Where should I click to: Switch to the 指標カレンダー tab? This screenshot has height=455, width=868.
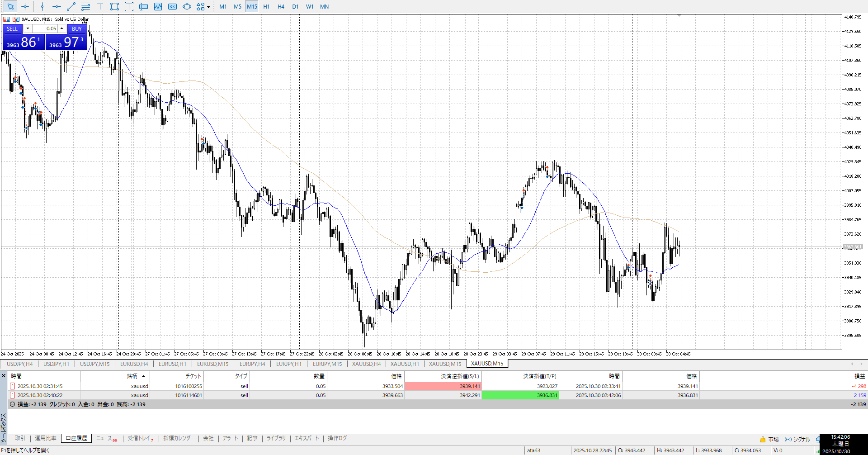178,438
